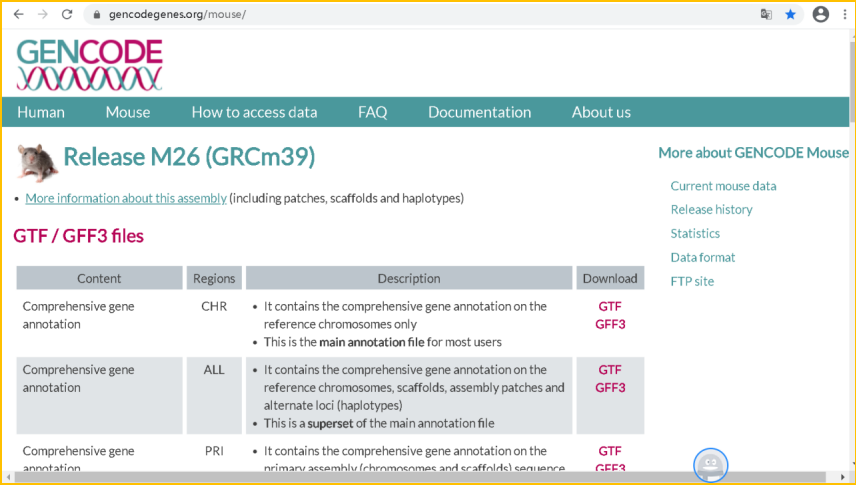Open More information about this assembly link
The height and width of the screenshot is (485, 856).
click(x=126, y=198)
